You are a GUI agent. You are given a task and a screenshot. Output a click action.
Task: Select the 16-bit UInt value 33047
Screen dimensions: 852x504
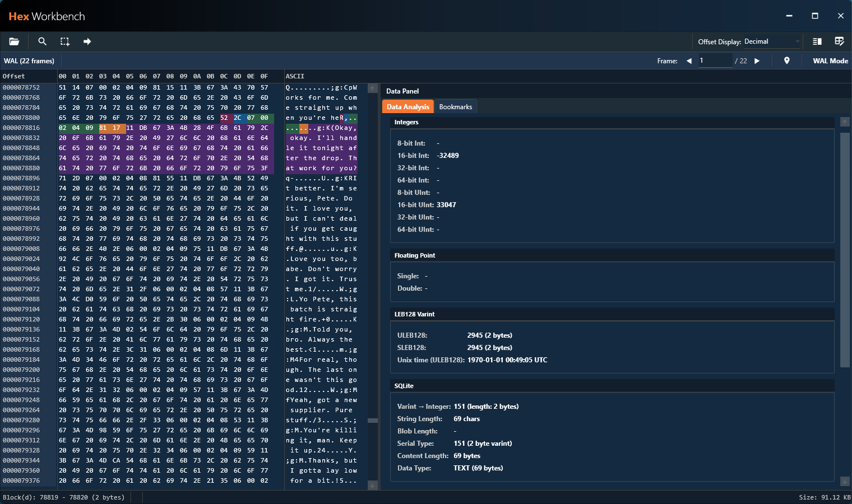click(446, 205)
